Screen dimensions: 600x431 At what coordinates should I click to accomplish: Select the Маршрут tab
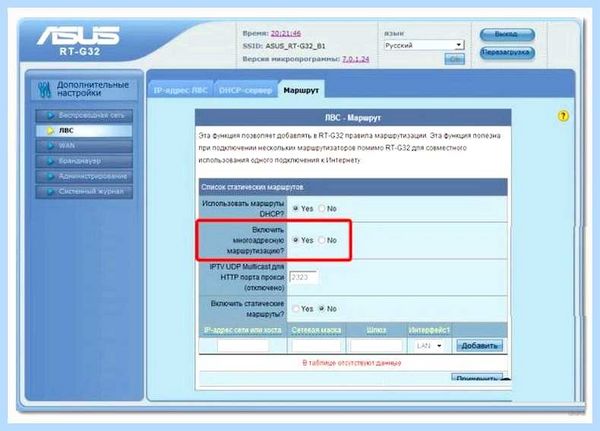click(301, 90)
